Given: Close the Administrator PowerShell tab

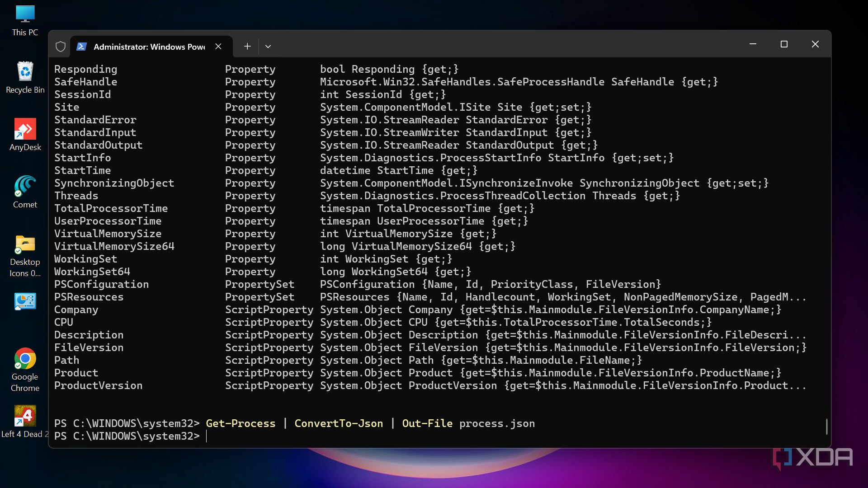Looking at the screenshot, I should [218, 47].
